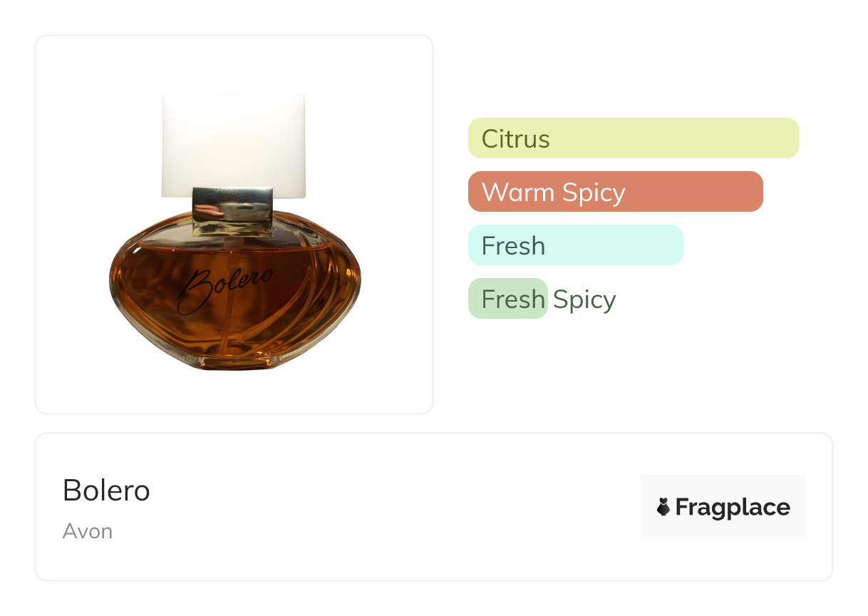This screenshot has width=868, height=616.
Task: Open the Fragplace wordmark link
Action: (x=732, y=507)
